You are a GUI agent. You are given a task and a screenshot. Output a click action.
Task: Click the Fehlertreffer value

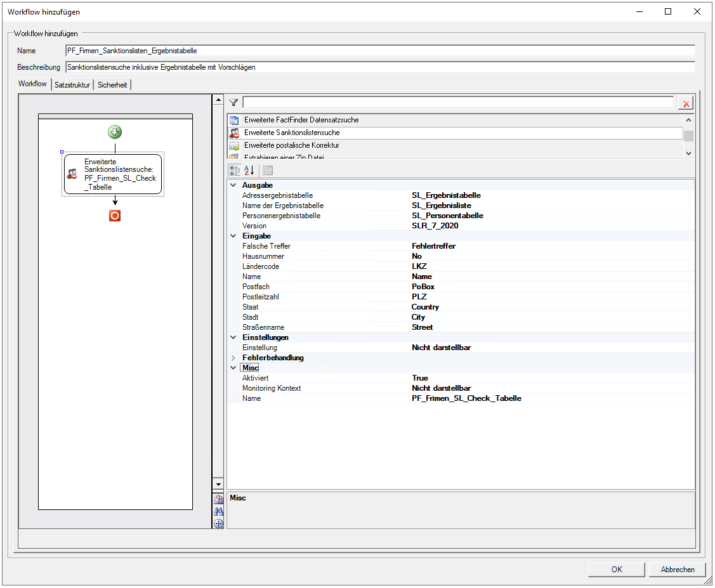point(434,246)
